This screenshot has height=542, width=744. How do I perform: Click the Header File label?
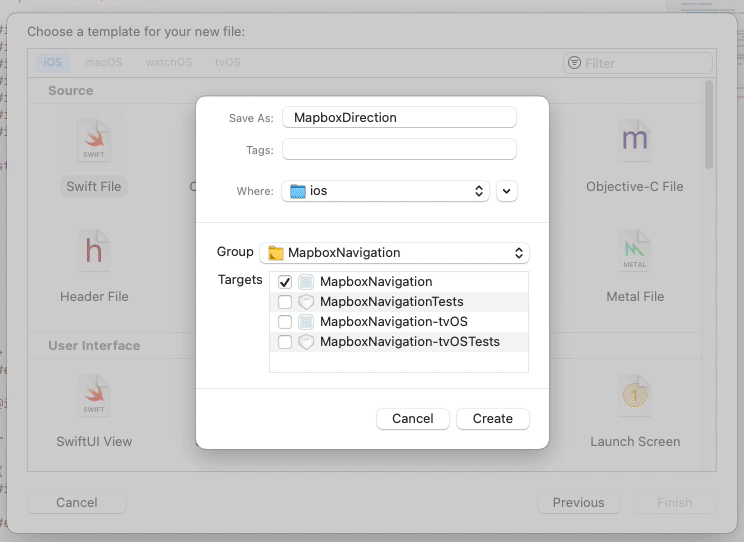point(94,297)
